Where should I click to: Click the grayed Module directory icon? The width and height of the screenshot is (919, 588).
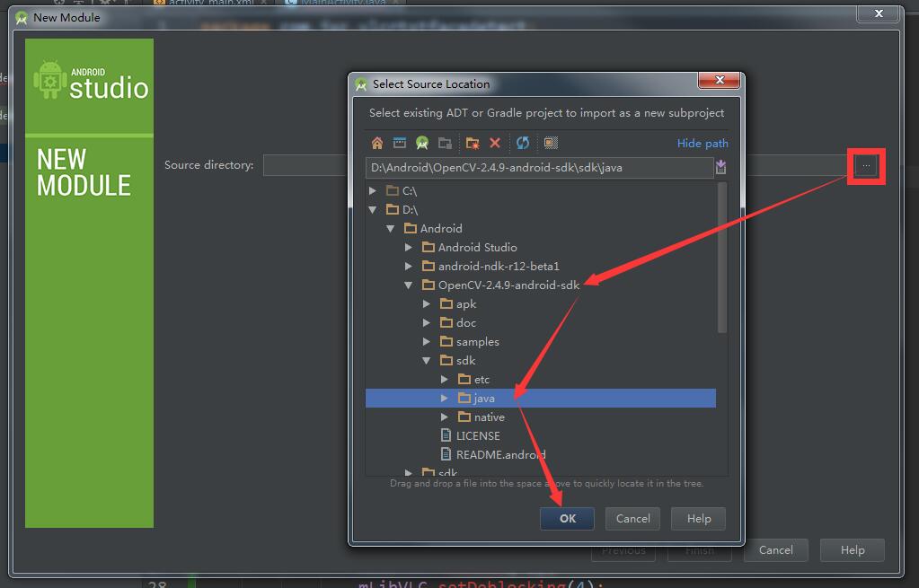click(445, 143)
